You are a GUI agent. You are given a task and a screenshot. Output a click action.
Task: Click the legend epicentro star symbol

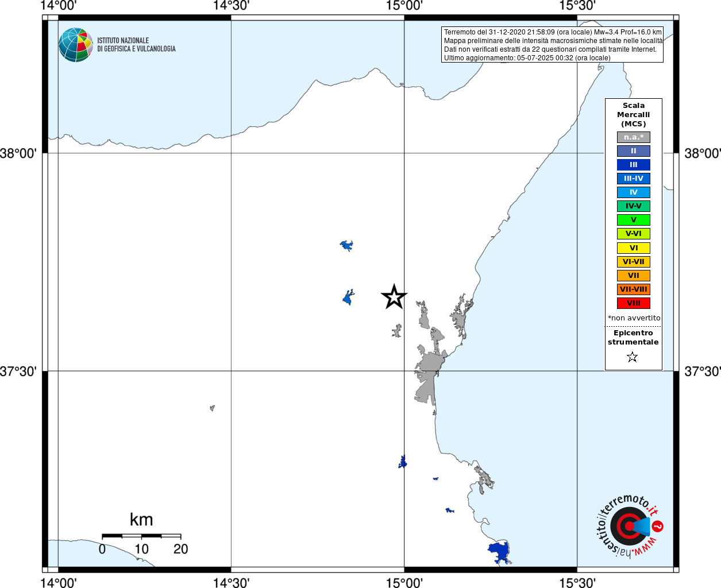click(633, 357)
